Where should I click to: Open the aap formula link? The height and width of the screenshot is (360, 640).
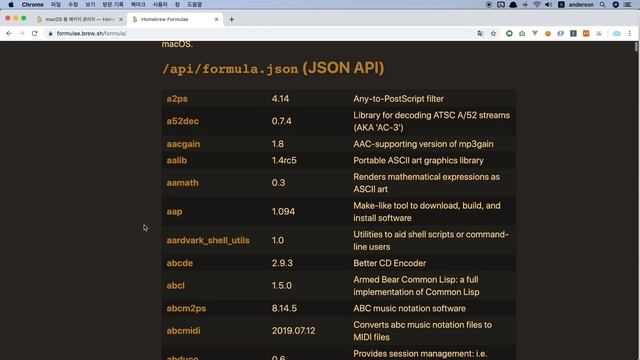point(174,212)
